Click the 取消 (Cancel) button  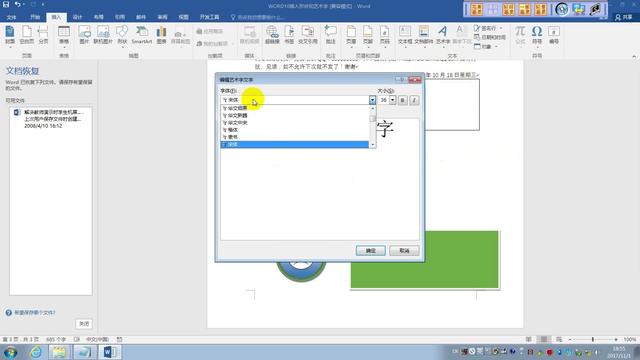tap(404, 251)
